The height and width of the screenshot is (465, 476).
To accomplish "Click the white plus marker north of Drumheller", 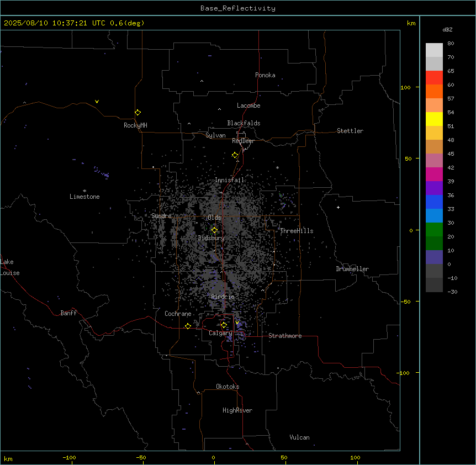I will pos(338,207).
